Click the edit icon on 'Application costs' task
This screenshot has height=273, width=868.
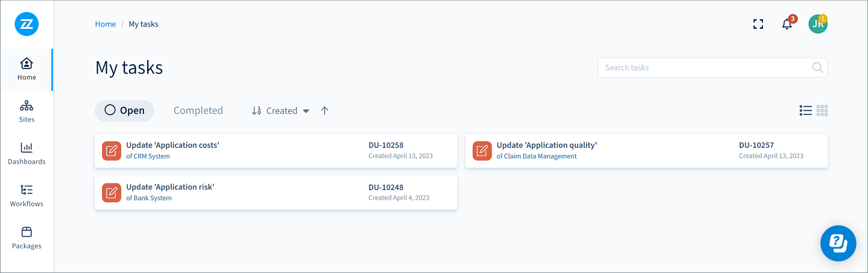point(111,150)
